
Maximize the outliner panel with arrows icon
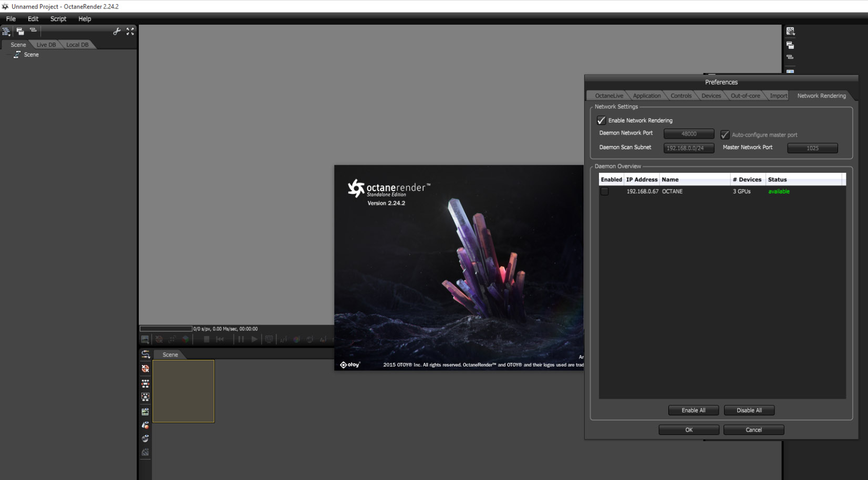[x=130, y=32]
